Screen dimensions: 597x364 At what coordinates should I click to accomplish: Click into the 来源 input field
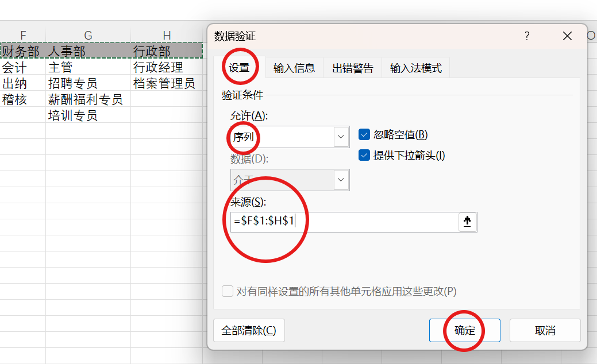pyautogui.click(x=345, y=222)
